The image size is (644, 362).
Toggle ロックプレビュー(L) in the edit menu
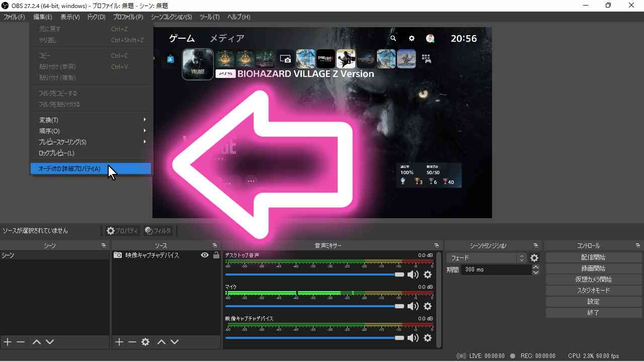pyautogui.click(x=91, y=153)
